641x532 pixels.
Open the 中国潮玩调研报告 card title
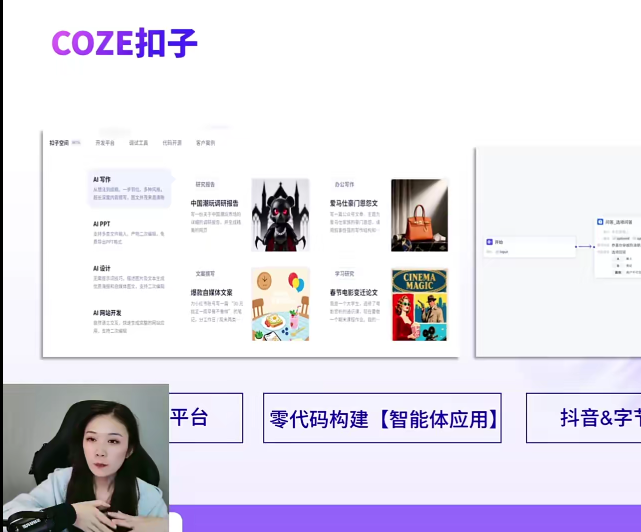215,203
